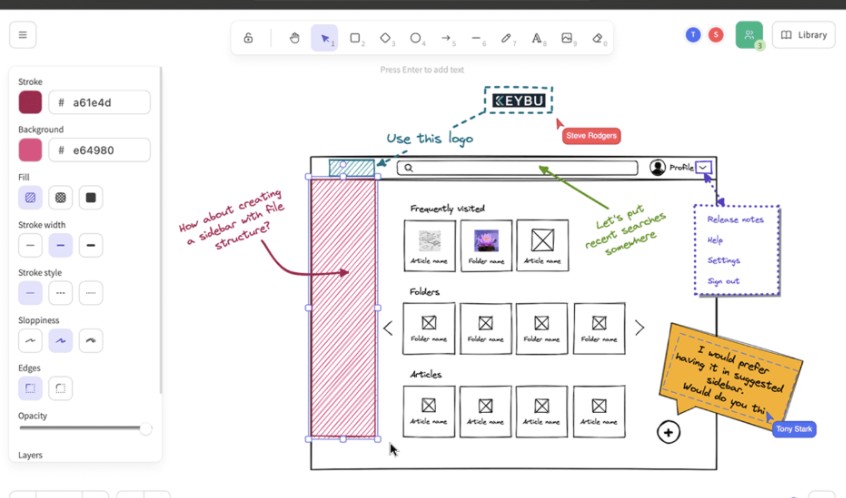
Task: Select the Pencil draw tool
Action: (507, 38)
